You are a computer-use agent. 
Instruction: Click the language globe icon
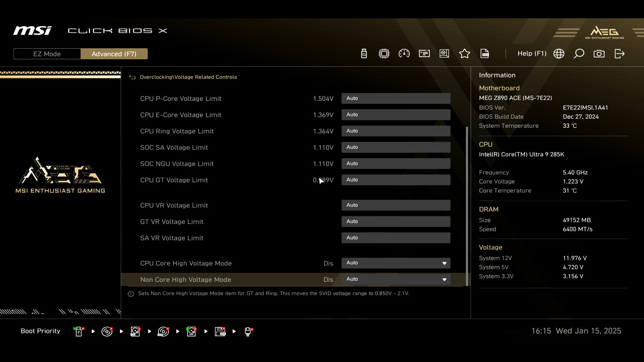pos(559,54)
